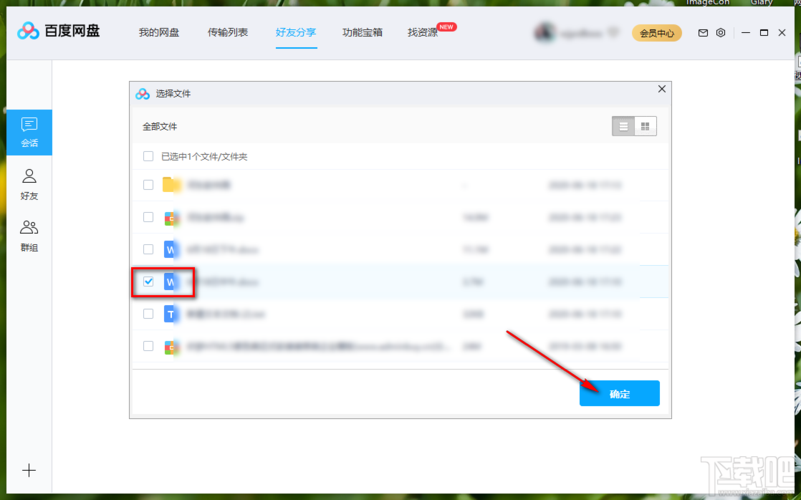
Task: Switch dialog to grid view
Action: click(x=645, y=126)
